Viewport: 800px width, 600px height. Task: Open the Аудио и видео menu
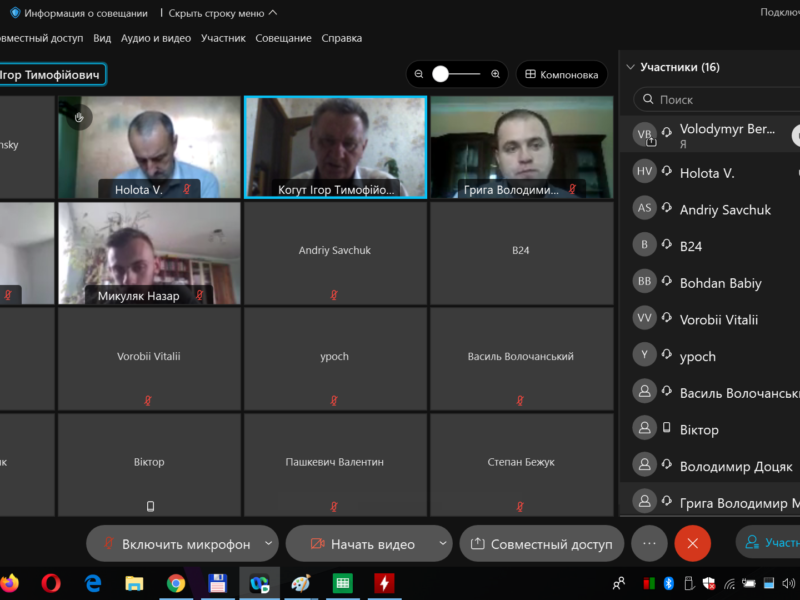pyautogui.click(x=156, y=38)
